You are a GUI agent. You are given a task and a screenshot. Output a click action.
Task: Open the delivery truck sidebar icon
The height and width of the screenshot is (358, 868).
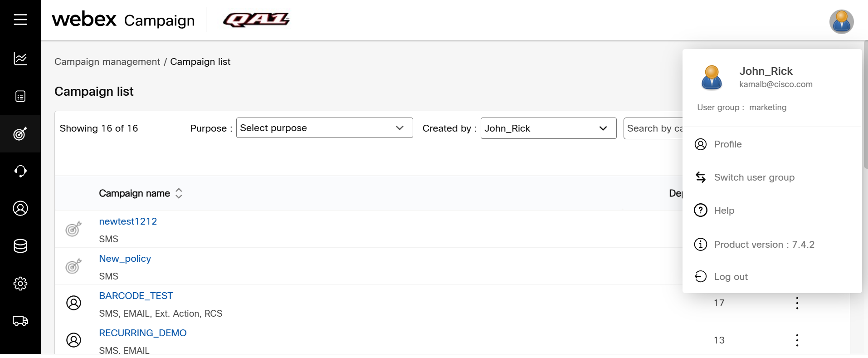(20, 321)
